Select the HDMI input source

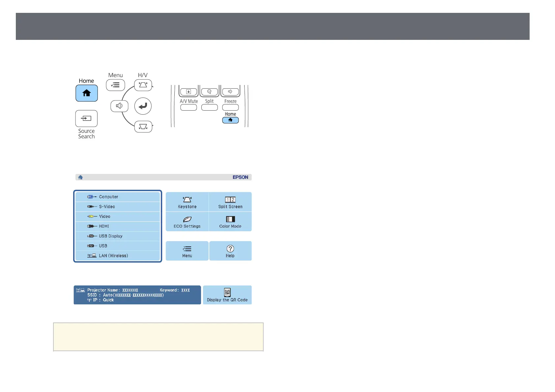(x=118, y=226)
